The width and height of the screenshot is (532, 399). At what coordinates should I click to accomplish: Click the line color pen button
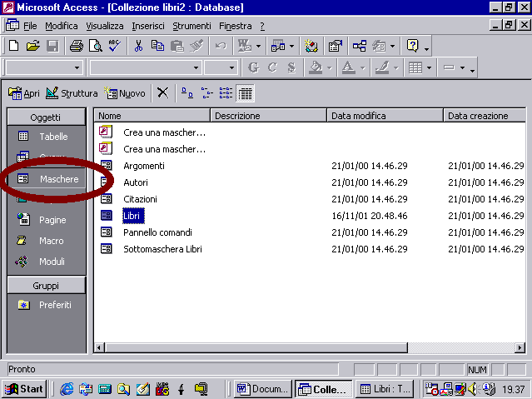[x=382, y=68]
